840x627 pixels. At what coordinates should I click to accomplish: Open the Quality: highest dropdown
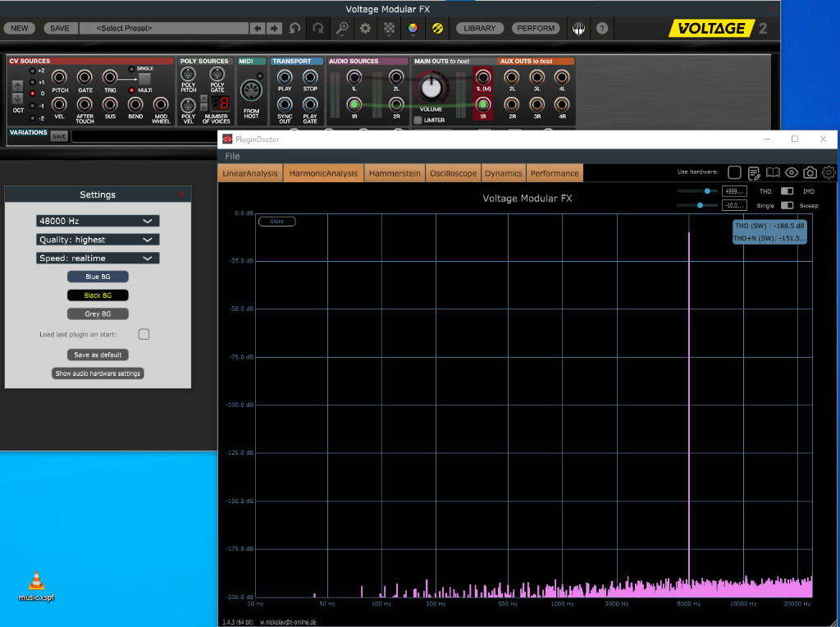98,240
